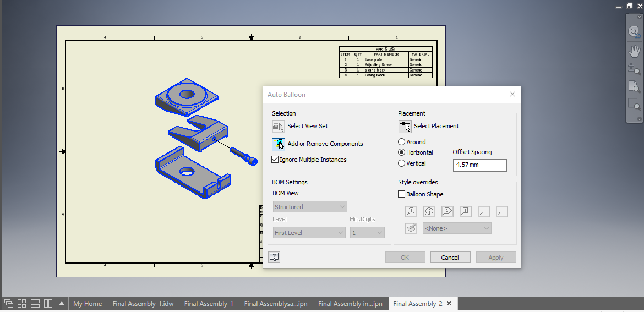Click the Add or Remove Components icon
The width and height of the screenshot is (644, 312).
(279, 145)
